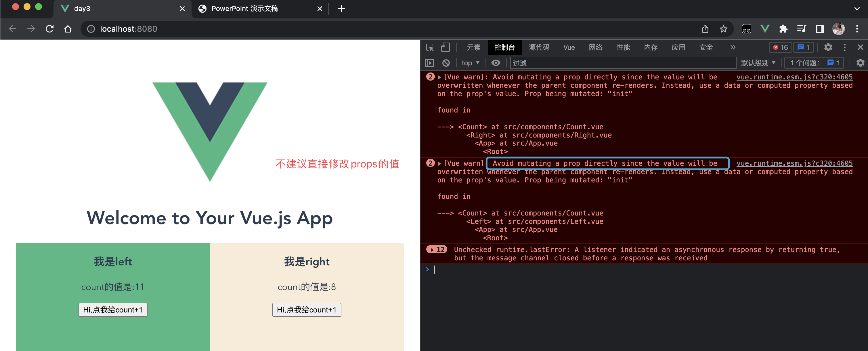Viewport: 868px width, 351px height.
Task: Show more DevTools tabs with chevron
Action: (x=733, y=47)
